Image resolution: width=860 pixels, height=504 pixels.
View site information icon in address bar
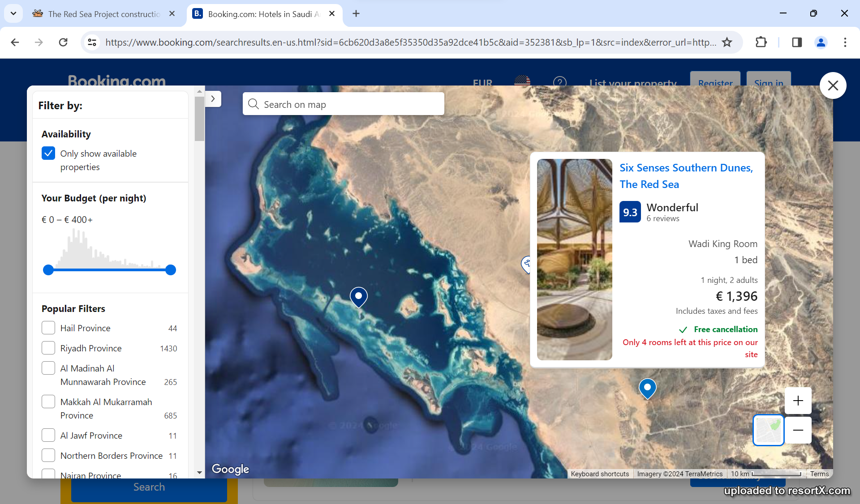(92, 43)
